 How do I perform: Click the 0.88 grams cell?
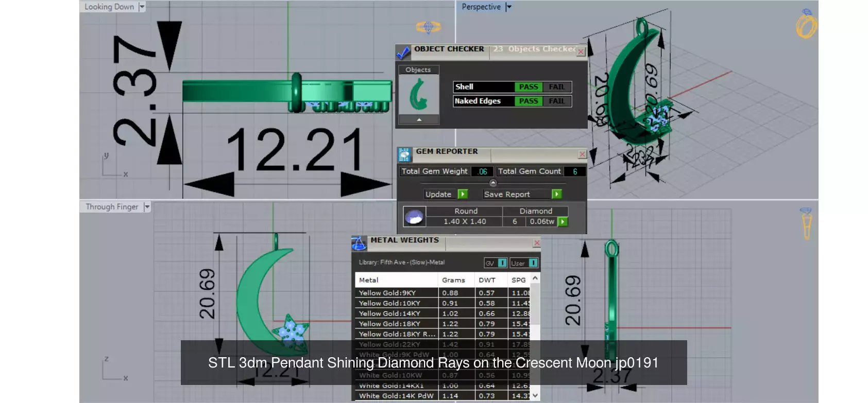point(456,293)
